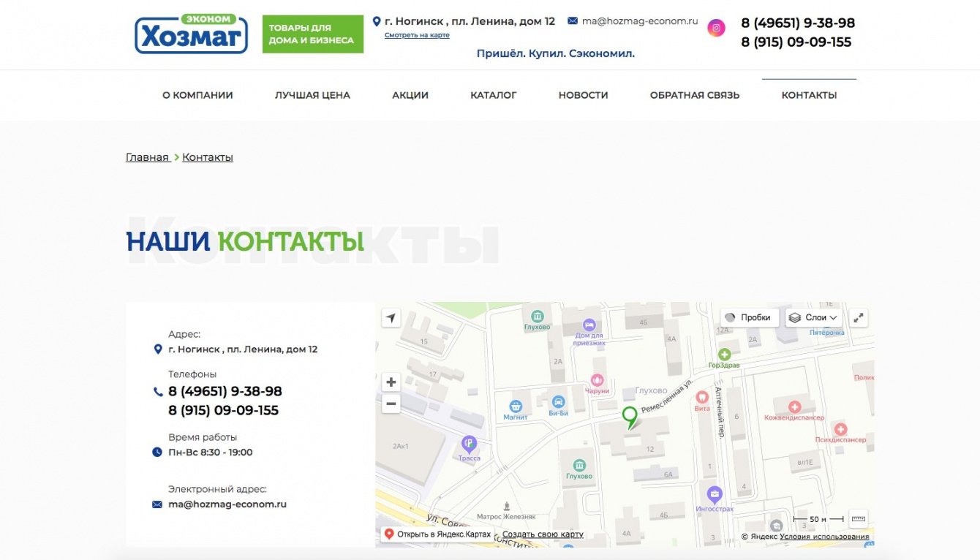Click ma@hozmag-econom.ru in the header
The width and height of the screenshot is (980, 560).
pyautogui.click(x=641, y=21)
